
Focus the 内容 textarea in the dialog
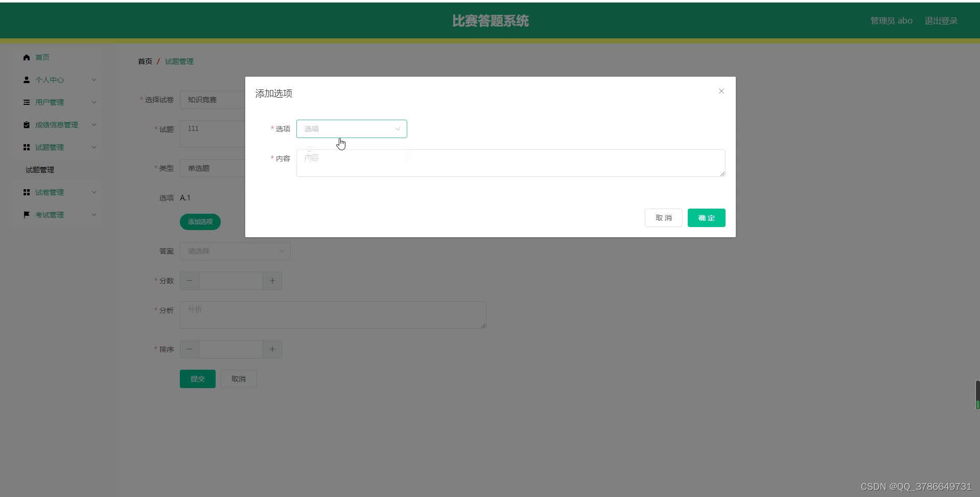510,163
